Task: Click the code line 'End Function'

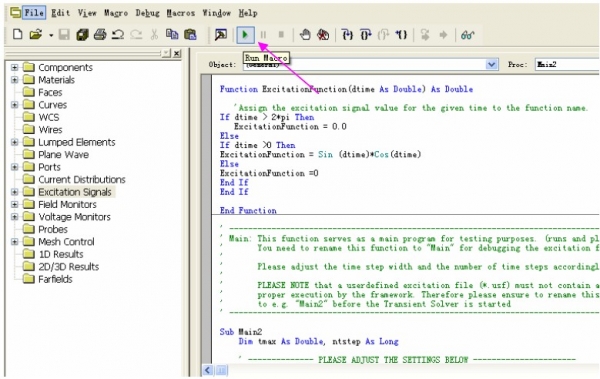Action: 248,210
